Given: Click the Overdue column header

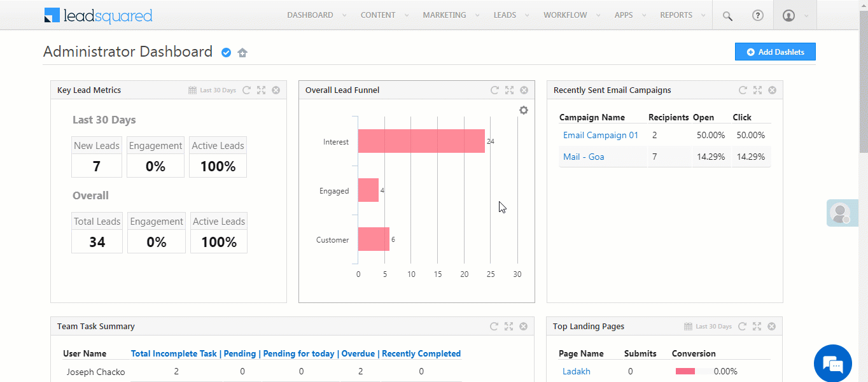Looking at the screenshot, I should pos(358,353).
